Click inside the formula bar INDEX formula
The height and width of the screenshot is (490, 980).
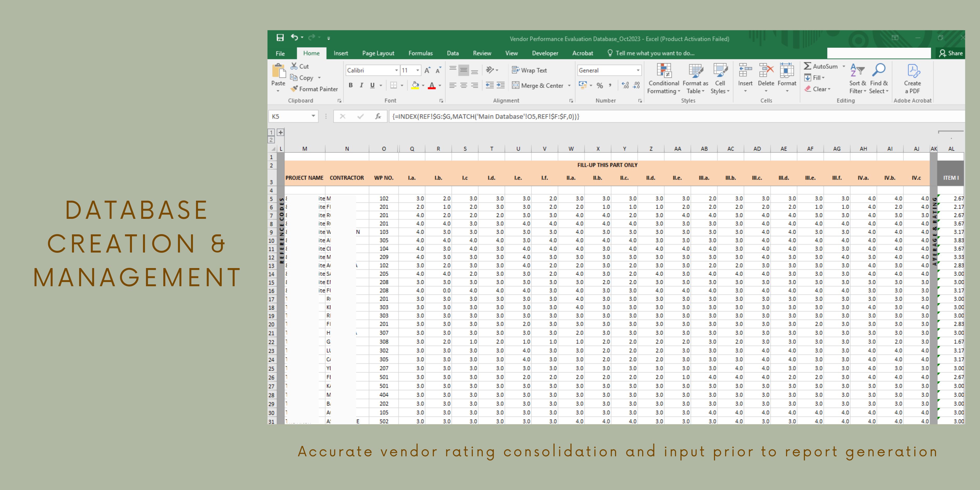486,116
